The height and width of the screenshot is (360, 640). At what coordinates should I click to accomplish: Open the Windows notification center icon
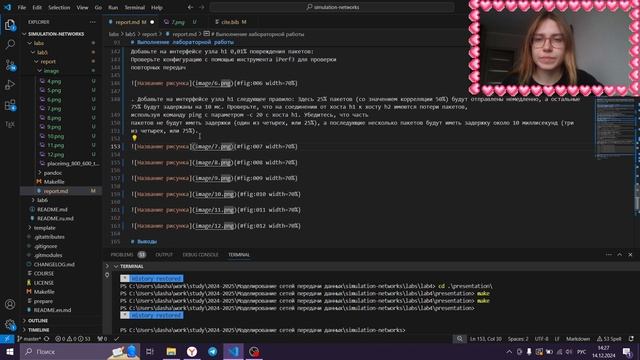point(627,351)
